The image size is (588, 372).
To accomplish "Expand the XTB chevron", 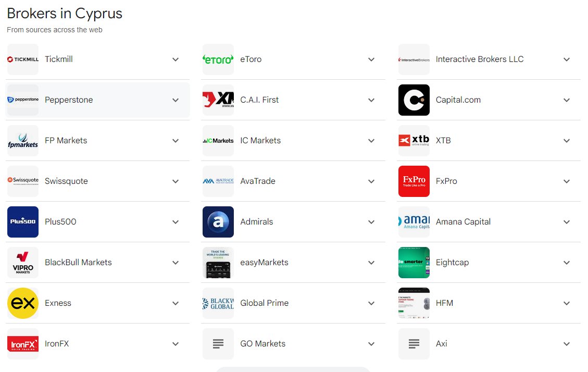I will tap(567, 141).
